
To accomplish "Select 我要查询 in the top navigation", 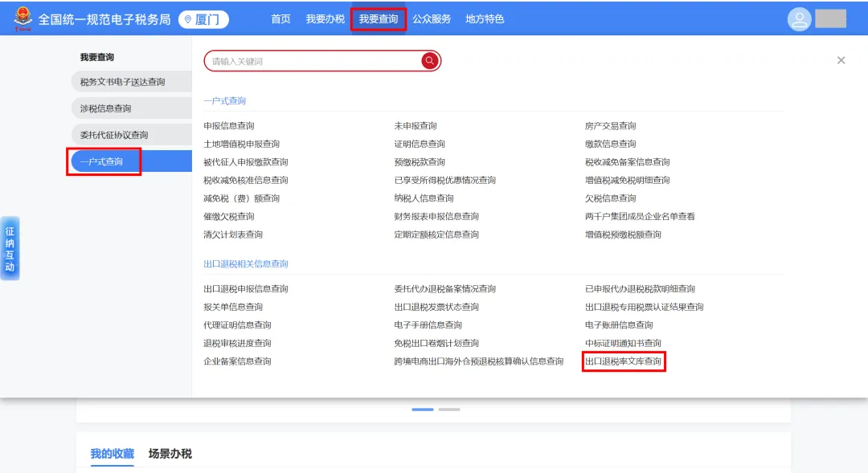I will tap(379, 18).
